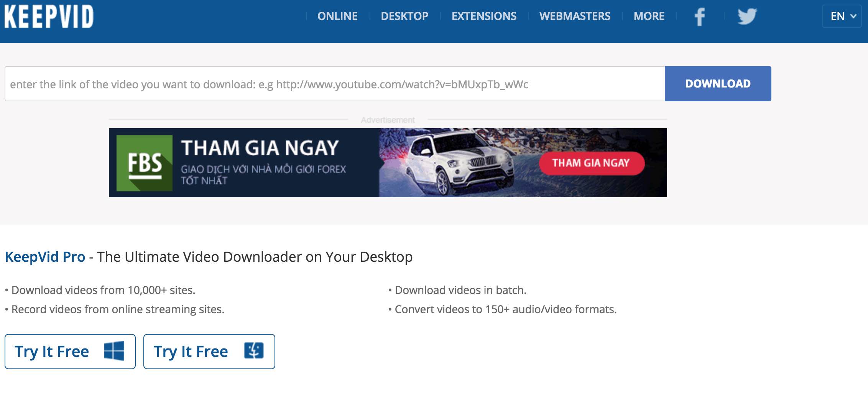
Task: Open the Facebook page icon
Action: (x=700, y=17)
